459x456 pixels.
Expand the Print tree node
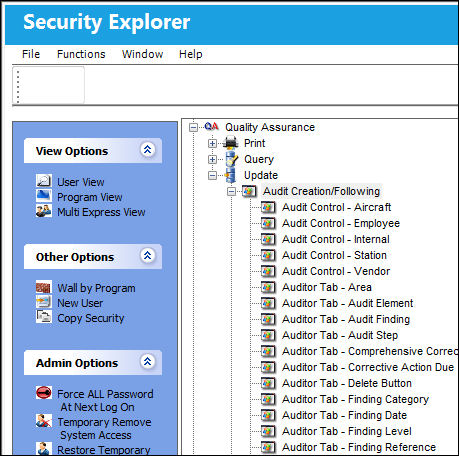[212, 143]
